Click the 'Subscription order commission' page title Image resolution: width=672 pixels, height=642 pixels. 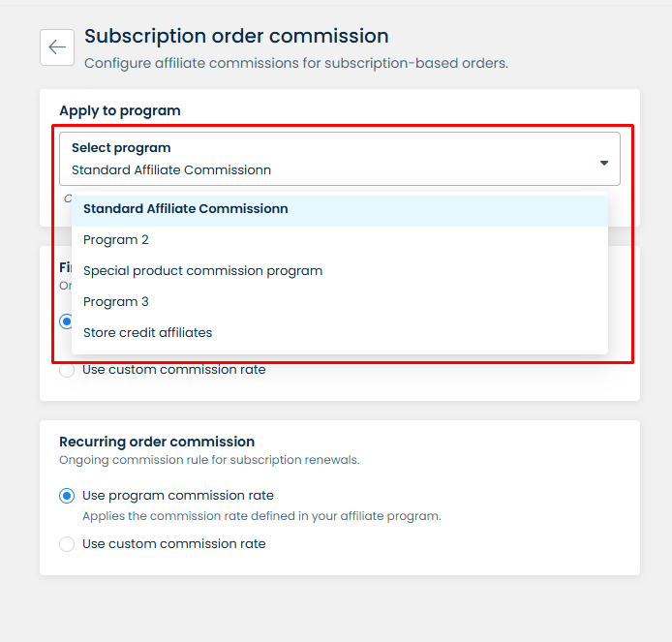pyautogui.click(x=236, y=37)
